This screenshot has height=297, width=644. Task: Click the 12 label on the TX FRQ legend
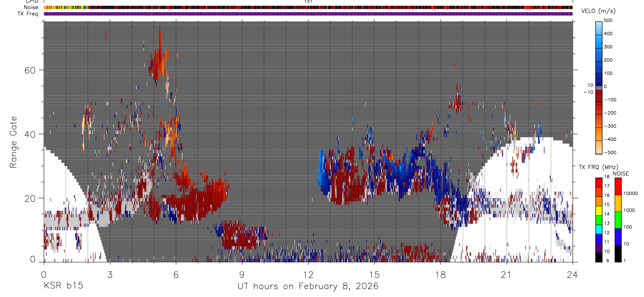tap(607, 233)
